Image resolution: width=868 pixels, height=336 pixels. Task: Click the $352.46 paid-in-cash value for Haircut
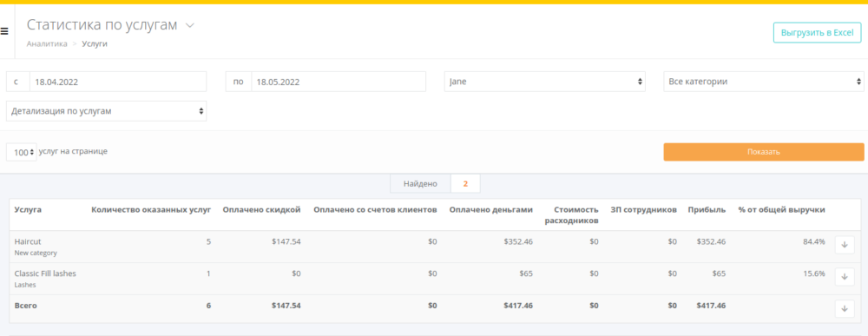pos(519,242)
